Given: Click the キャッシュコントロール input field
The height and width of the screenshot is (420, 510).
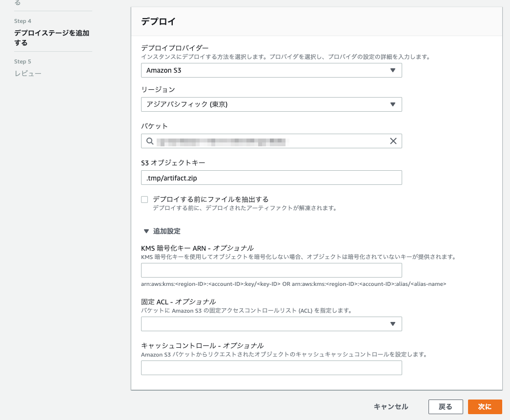Looking at the screenshot, I should tap(271, 368).
